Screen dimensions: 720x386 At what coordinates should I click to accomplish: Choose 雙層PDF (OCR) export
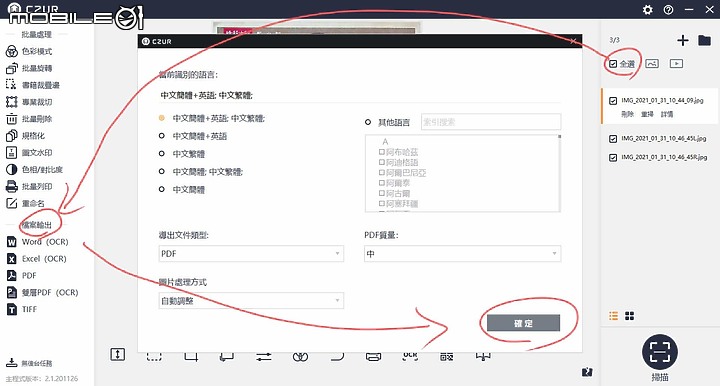42,292
